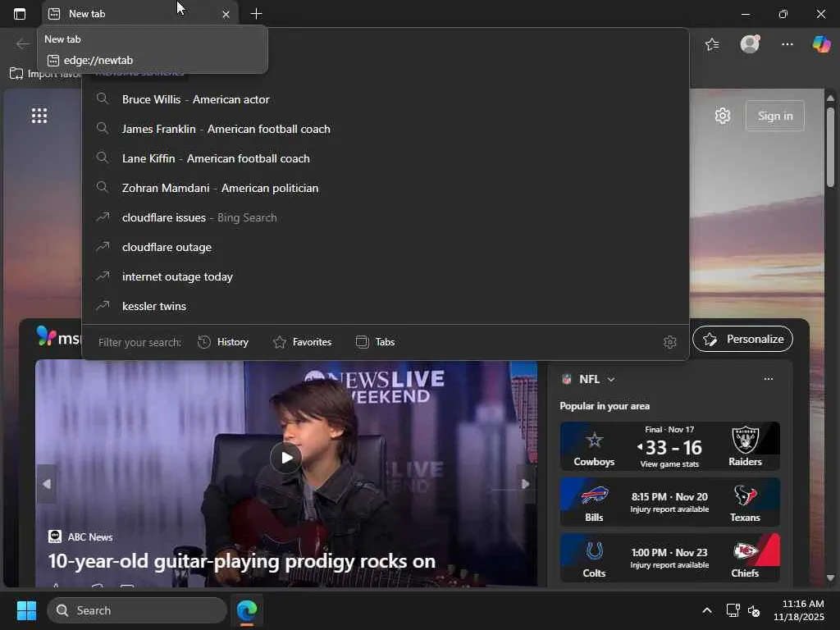Choose internet outage today suggestion

click(x=386, y=276)
